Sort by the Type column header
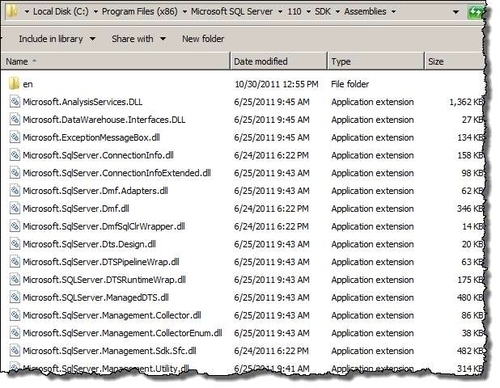 [x=376, y=61]
